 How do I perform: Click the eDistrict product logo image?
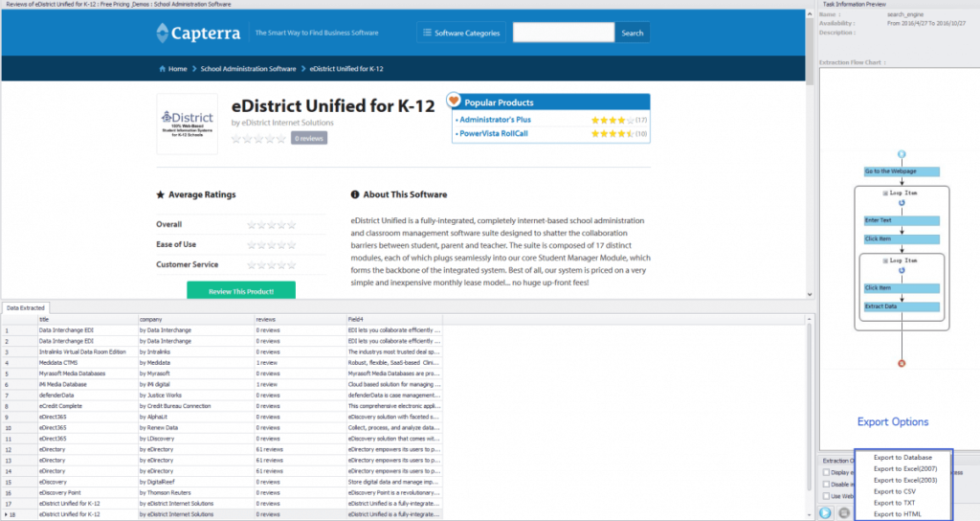click(188, 124)
